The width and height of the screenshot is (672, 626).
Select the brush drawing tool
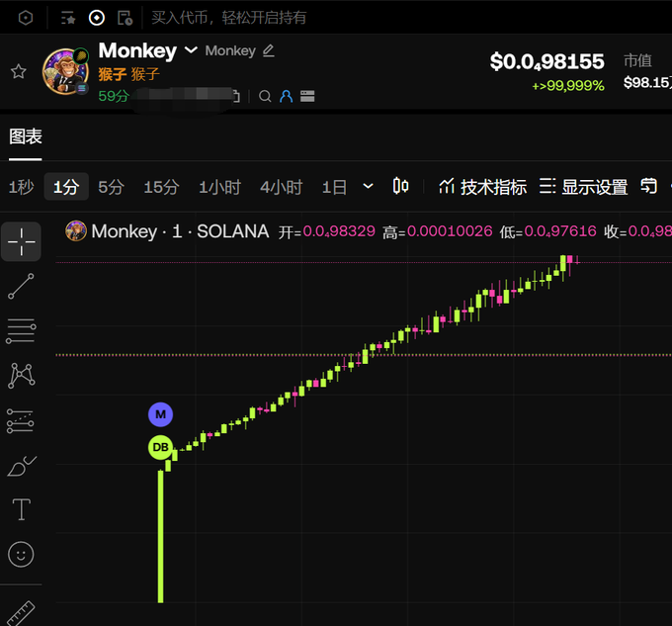pyautogui.click(x=22, y=466)
